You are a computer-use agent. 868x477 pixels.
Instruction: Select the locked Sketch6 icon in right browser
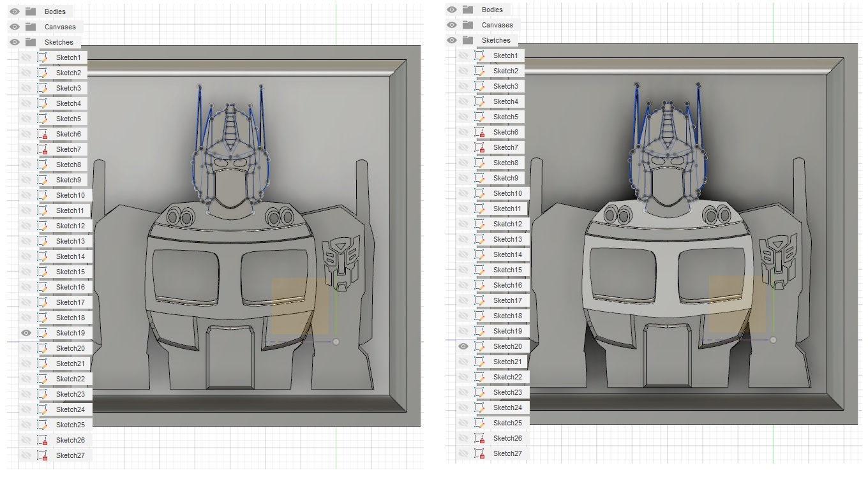[480, 132]
